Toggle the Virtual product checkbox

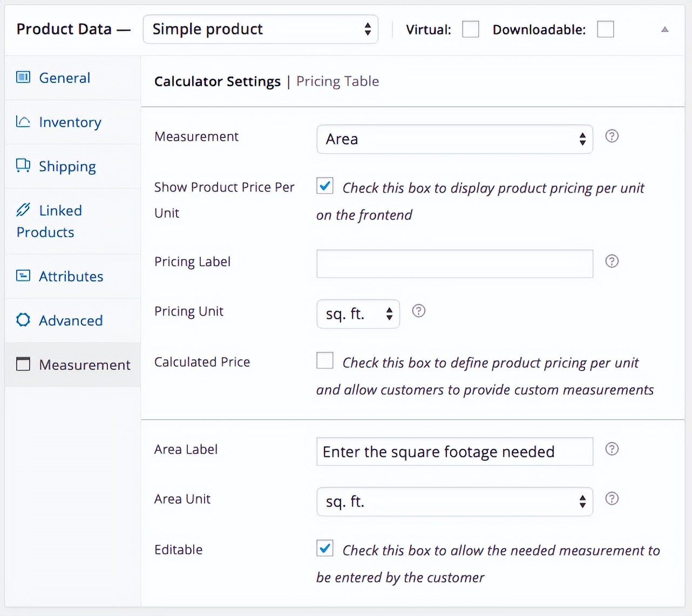pos(470,29)
